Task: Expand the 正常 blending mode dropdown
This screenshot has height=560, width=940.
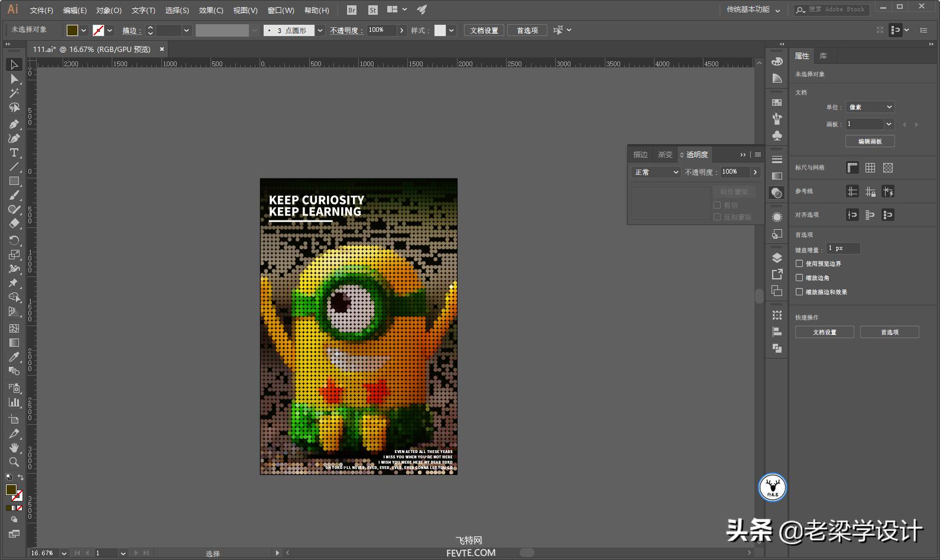Action: pyautogui.click(x=656, y=172)
